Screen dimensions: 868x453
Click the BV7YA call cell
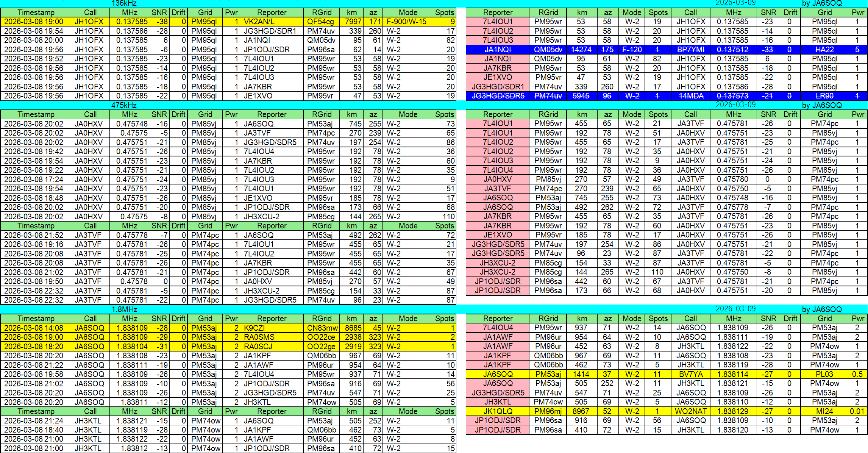point(690,374)
